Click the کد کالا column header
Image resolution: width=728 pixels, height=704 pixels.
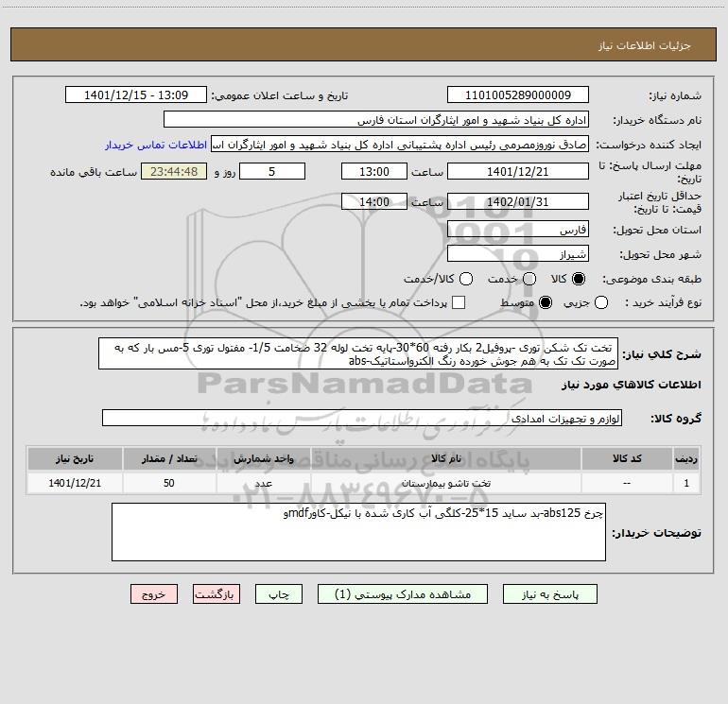coord(627,458)
